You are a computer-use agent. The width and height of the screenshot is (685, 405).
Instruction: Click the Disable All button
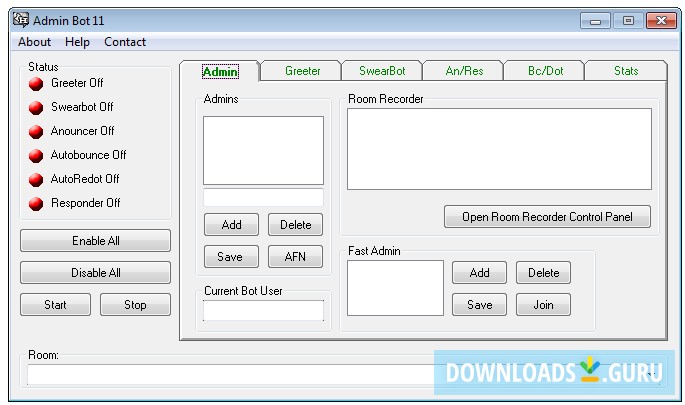(95, 273)
